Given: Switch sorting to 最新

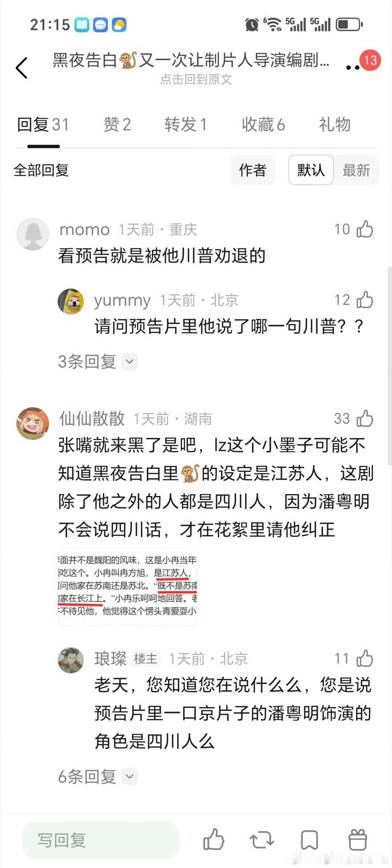Looking at the screenshot, I should coord(356,170).
